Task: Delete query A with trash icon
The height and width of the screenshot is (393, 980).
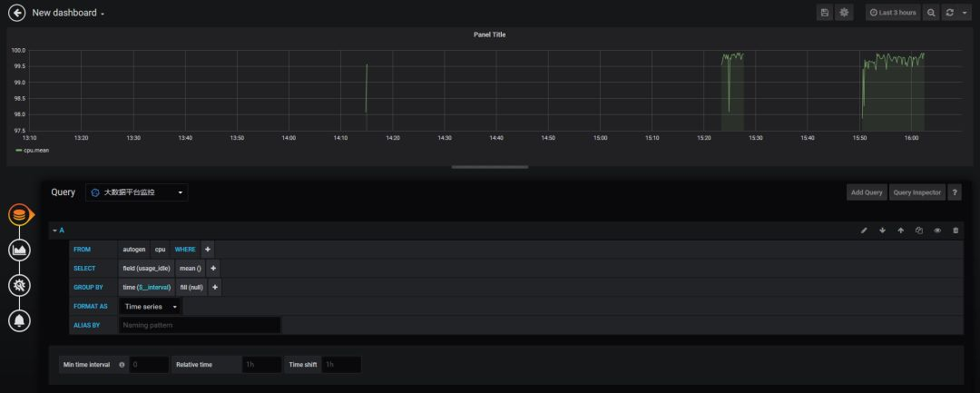Action: (955, 231)
